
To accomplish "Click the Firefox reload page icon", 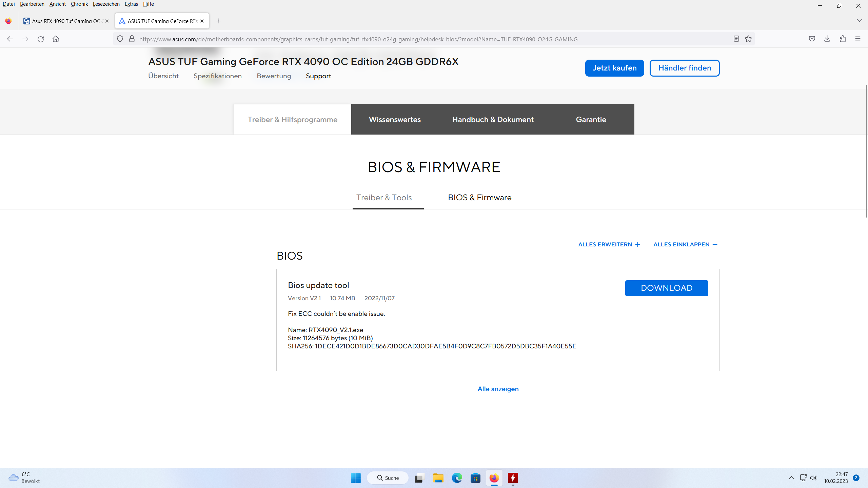I will [x=41, y=39].
